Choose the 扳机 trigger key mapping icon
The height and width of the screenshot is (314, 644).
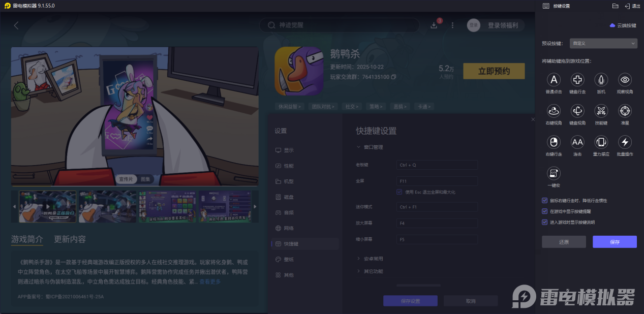click(x=601, y=80)
